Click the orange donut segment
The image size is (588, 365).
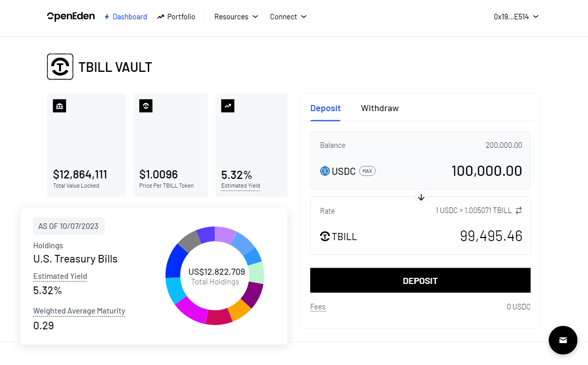239,309
